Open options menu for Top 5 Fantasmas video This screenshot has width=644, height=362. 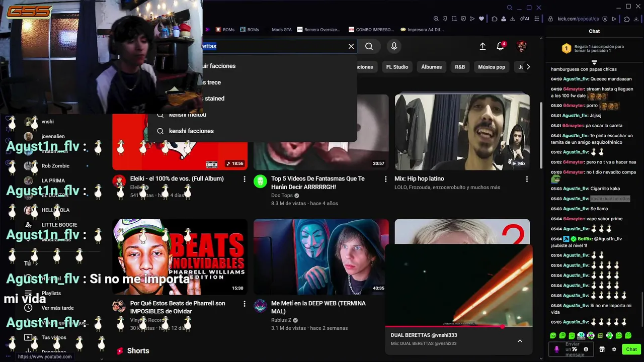pyautogui.click(x=386, y=179)
